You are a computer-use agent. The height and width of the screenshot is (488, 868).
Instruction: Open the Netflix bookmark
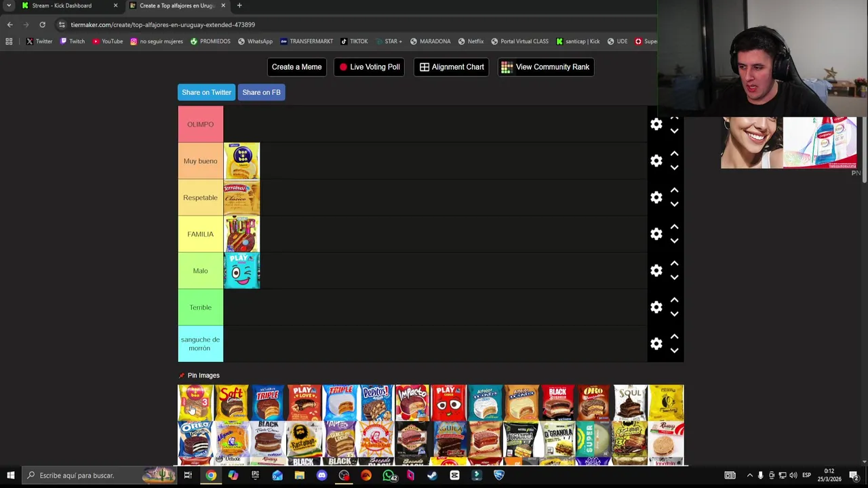[x=471, y=41]
